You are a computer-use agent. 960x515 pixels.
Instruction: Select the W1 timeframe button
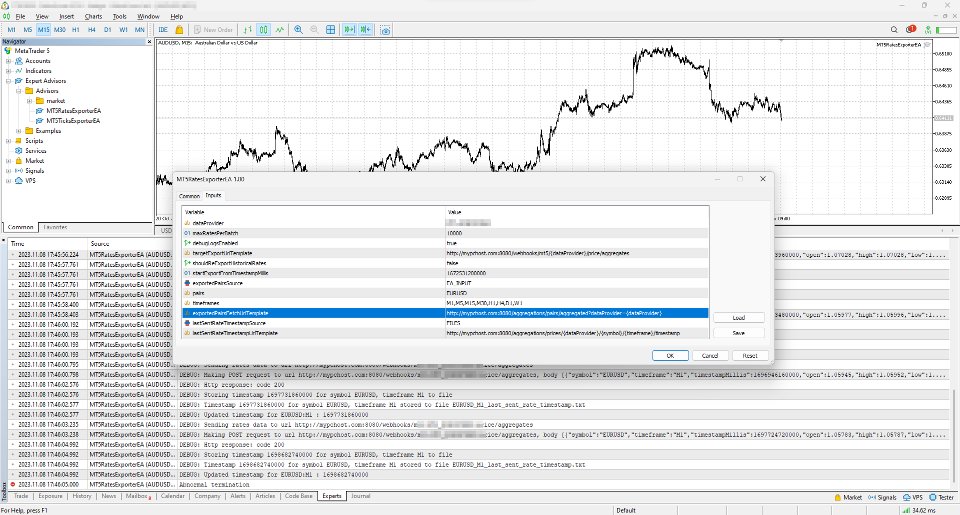[x=124, y=29]
